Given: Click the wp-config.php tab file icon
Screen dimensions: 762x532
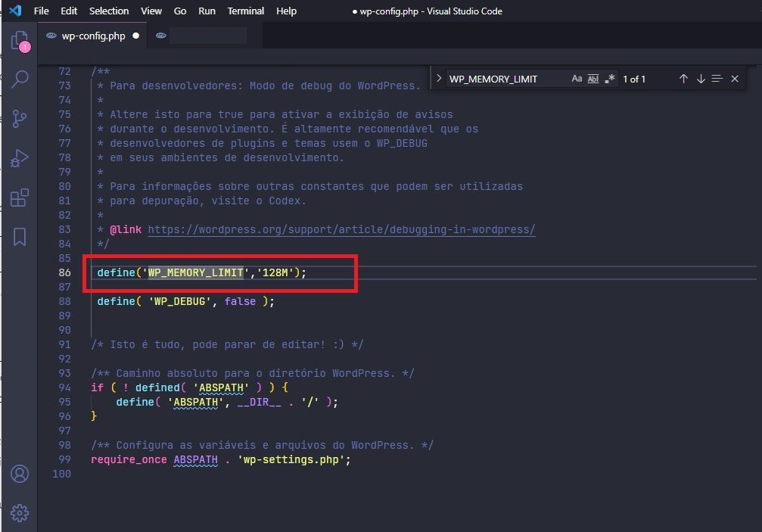Looking at the screenshot, I should click(x=51, y=36).
